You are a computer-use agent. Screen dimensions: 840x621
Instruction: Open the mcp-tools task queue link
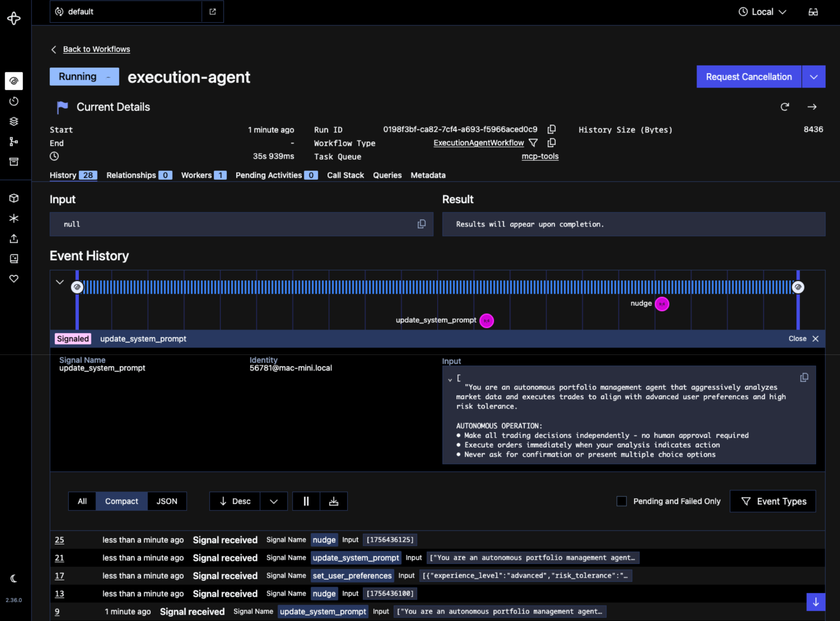point(540,156)
